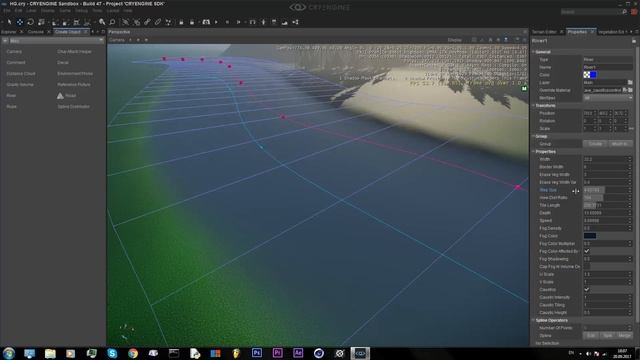Switch to the Create Object tab
This screenshot has height=360, width=640.
[x=68, y=32]
